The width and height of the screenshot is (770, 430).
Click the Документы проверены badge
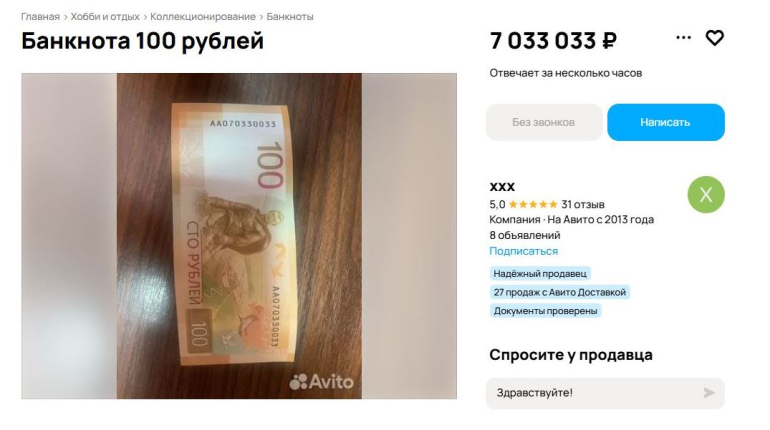(x=546, y=311)
